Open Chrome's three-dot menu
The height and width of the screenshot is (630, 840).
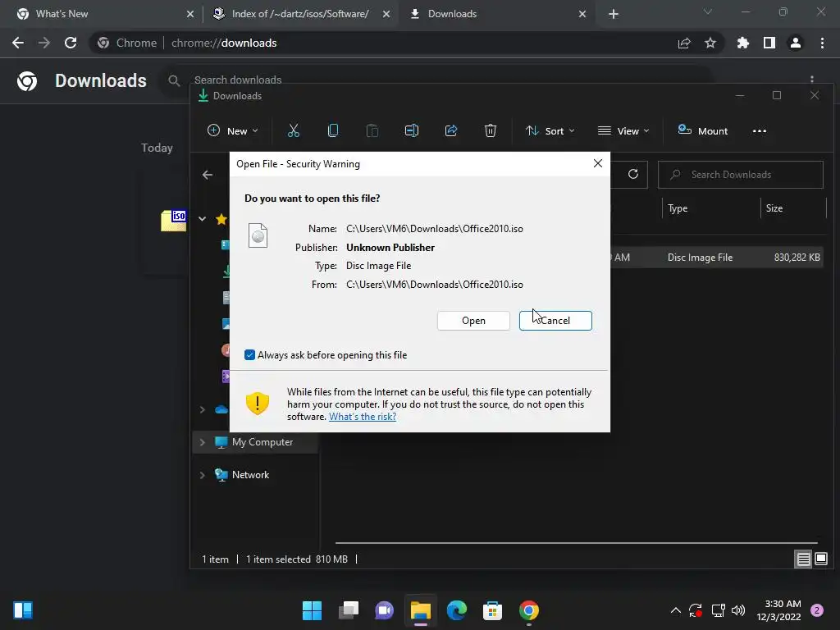point(822,43)
